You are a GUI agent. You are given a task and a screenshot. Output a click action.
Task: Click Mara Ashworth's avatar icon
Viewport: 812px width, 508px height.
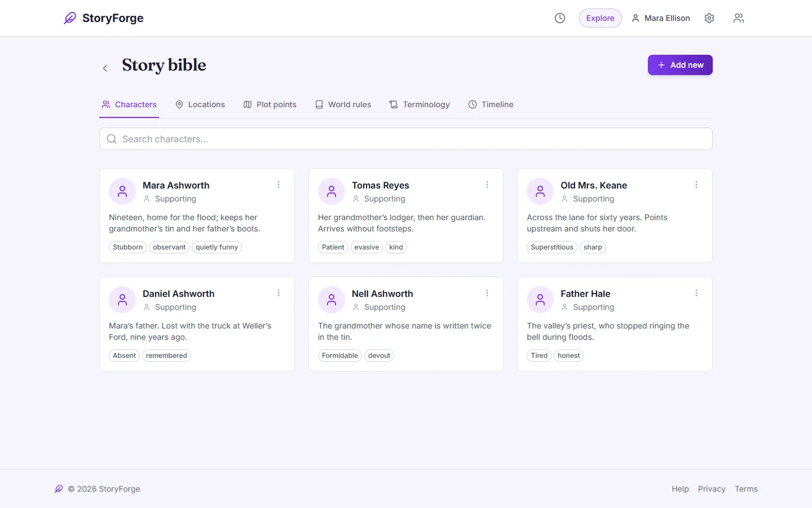122,192
